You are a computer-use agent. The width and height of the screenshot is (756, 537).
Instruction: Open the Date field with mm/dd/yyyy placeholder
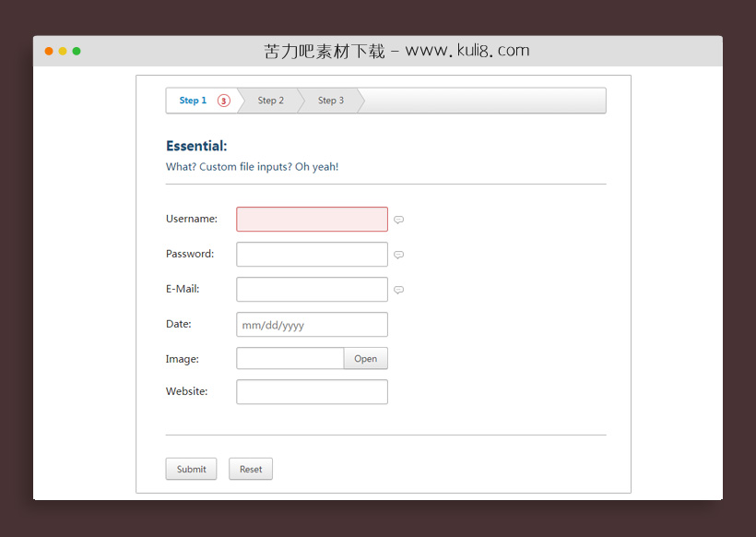(x=312, y=325)
